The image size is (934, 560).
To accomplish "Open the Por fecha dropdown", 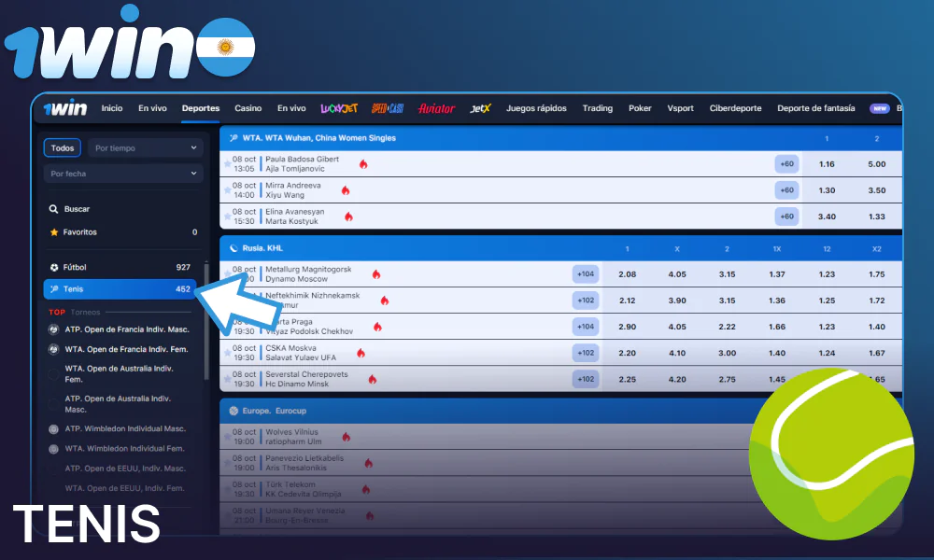I will pos(123,174).
